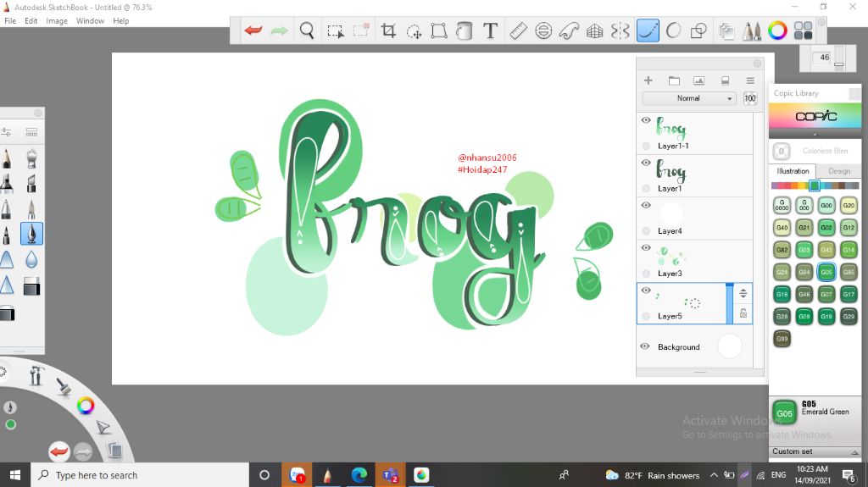The width and height of the screenshot is (868, 487).
Task: Select the Crop tool in toolbar
Action: click(388, 31)
